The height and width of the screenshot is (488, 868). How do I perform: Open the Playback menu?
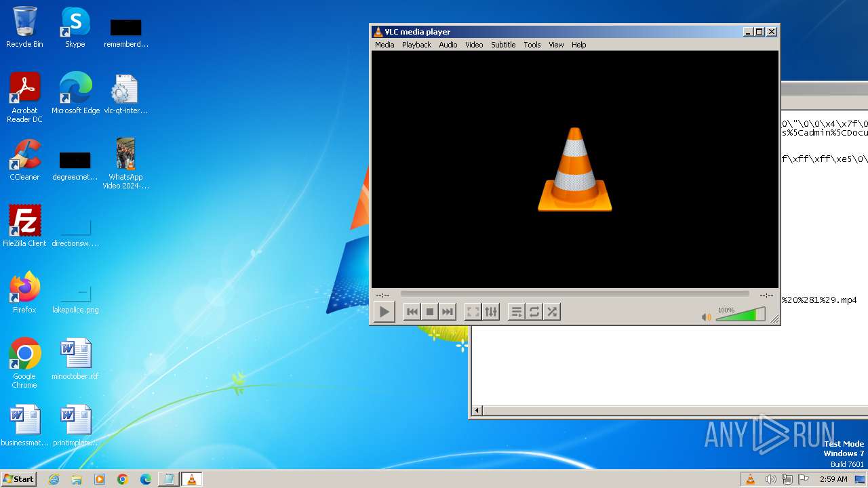click(416, 45)
